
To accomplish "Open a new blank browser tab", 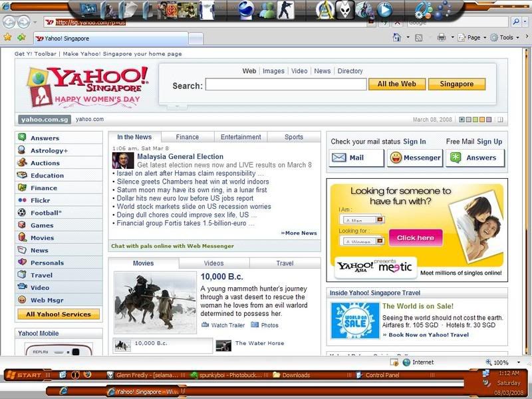I will point(196,39).
